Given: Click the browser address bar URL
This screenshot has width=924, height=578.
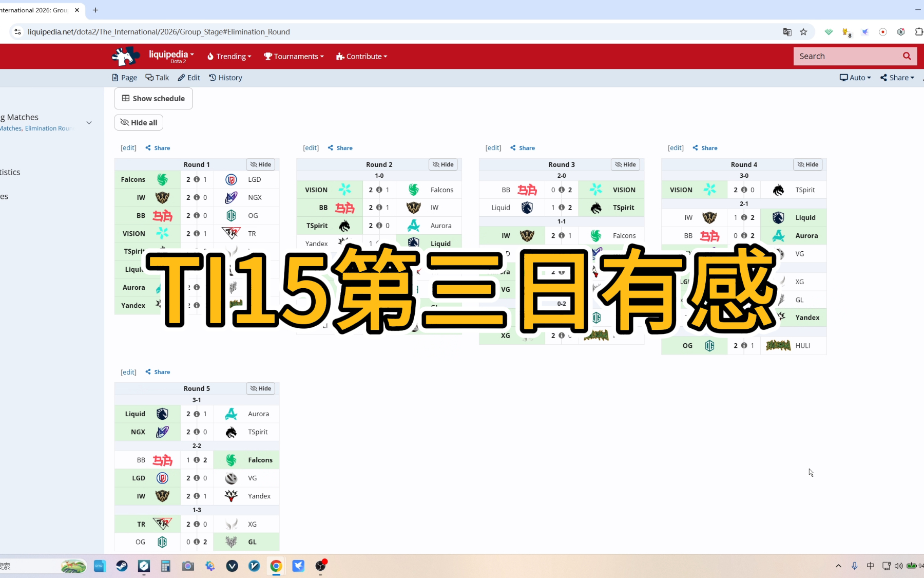Looking at the screenshot, I should click(159, 32).
